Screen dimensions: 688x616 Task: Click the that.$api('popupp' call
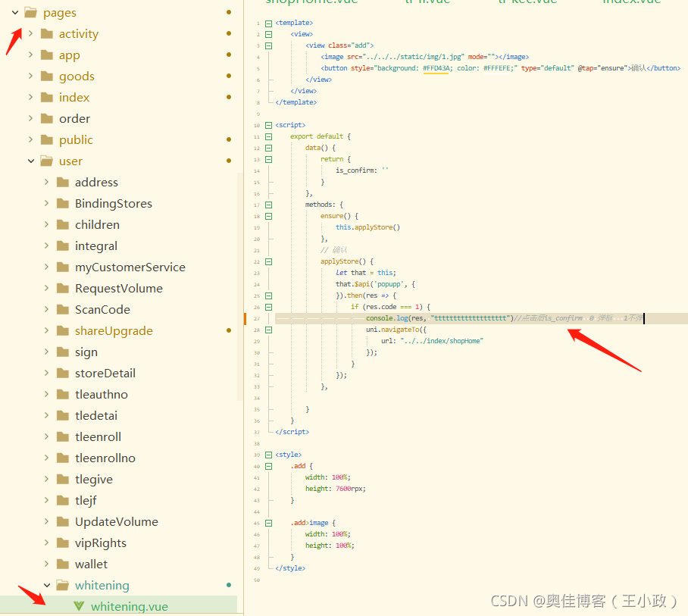click(370, 284)
